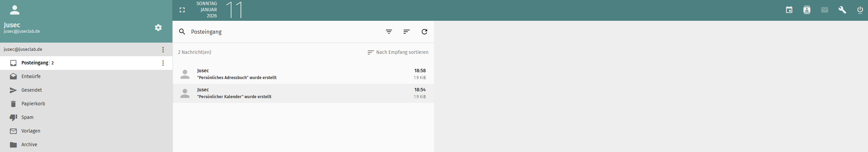Go to the Gesendet folder
This screenshot has width=868, height=152.
(32, 90)
